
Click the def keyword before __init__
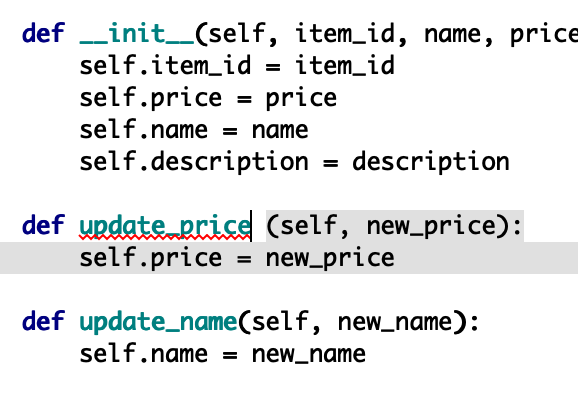point(43,34)
